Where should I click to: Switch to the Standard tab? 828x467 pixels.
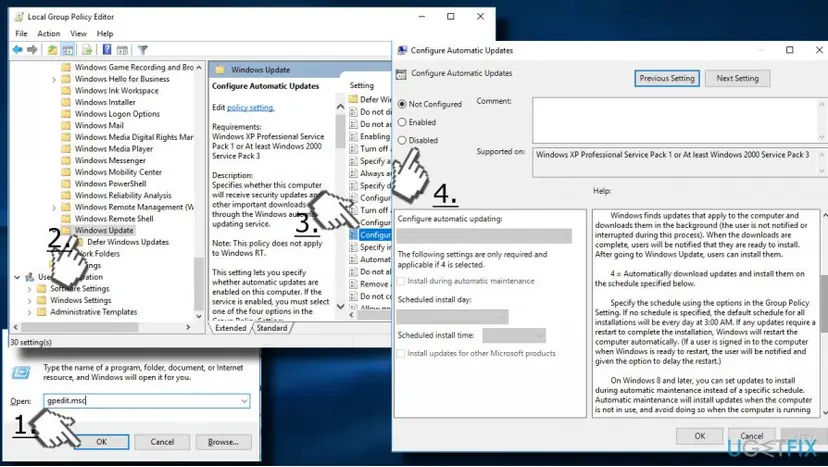click(x=272, y=328)
